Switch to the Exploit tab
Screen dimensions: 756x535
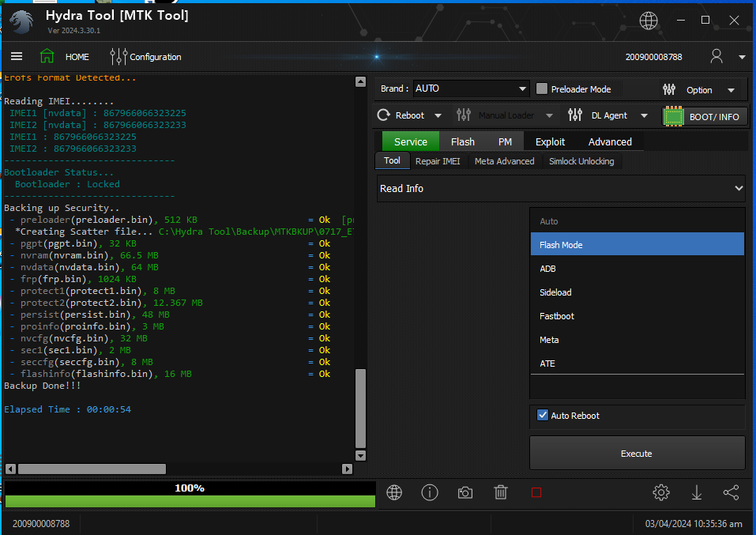tap(550, 141)
